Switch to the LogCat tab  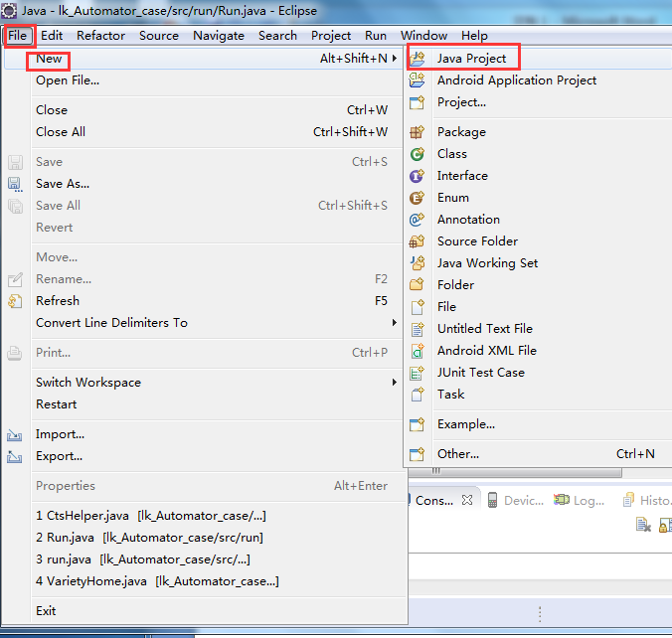click(x=579, y=501)
